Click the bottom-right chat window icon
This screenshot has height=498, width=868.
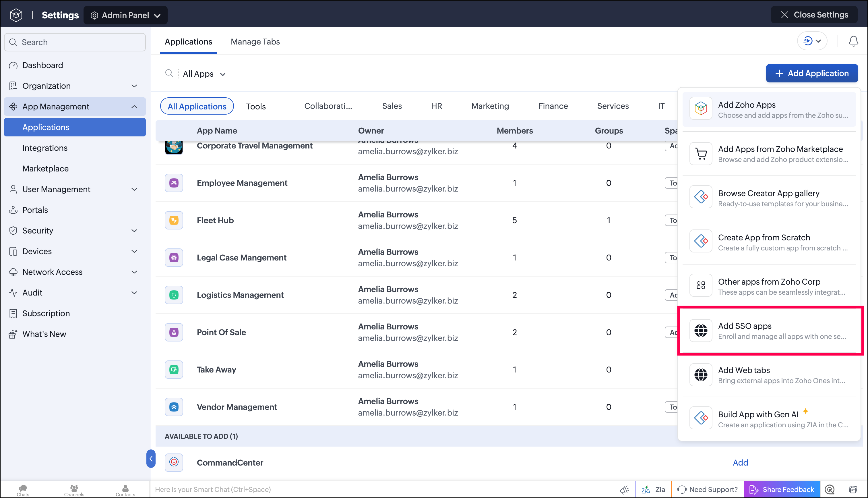pyautogui.click(x=853, y=489)
